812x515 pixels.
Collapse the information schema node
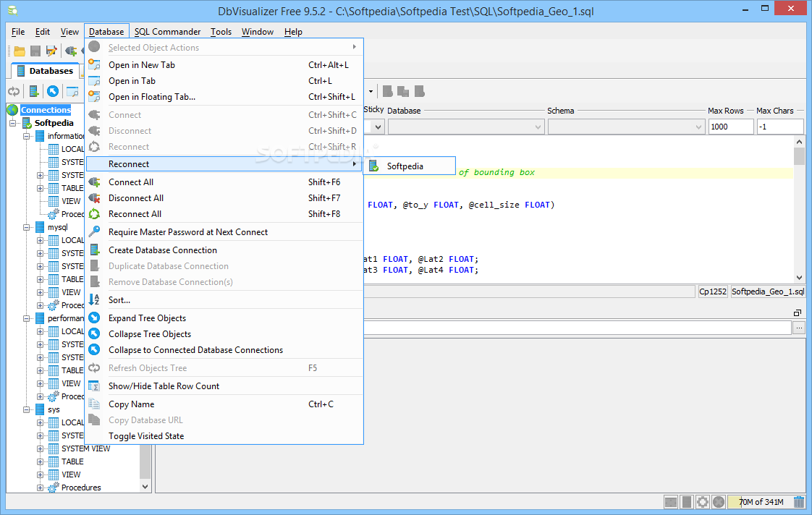tap(26, 136)
